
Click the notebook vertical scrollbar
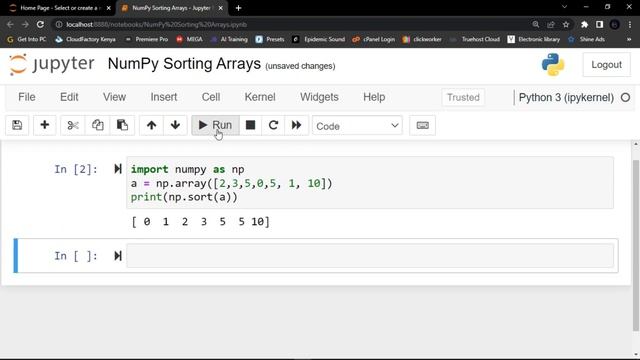[635, 245]
